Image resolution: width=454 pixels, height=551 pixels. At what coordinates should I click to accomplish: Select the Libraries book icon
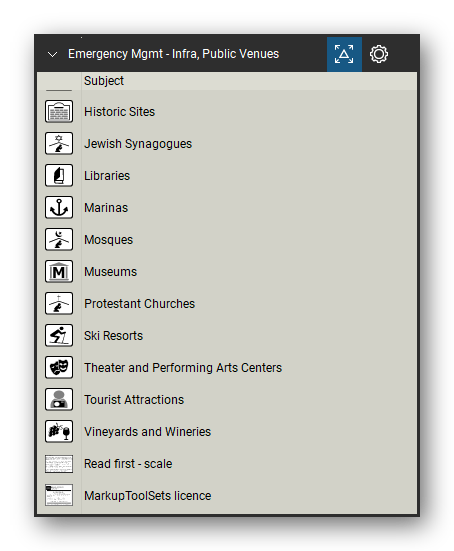tap(59, 175)
